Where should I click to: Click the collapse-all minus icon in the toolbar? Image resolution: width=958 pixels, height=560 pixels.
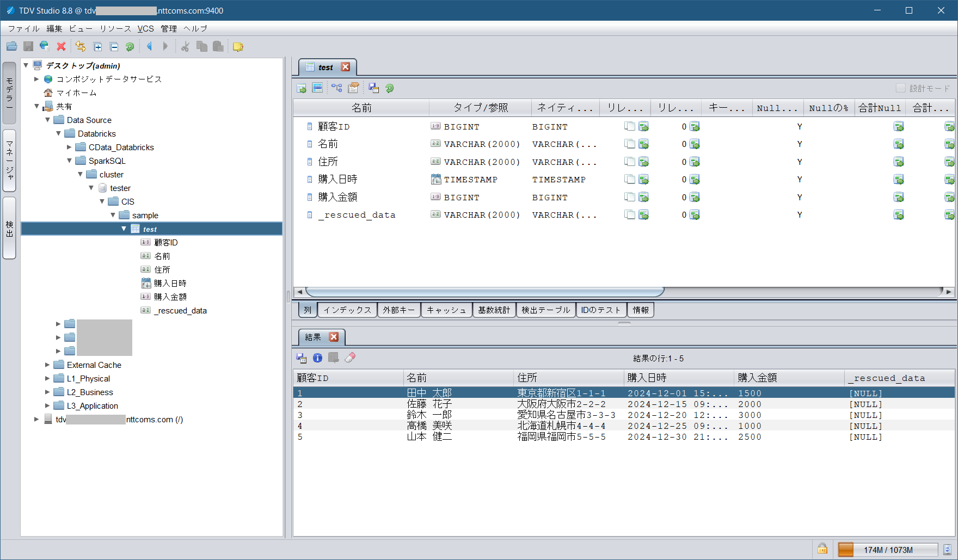tap(114, 47)
